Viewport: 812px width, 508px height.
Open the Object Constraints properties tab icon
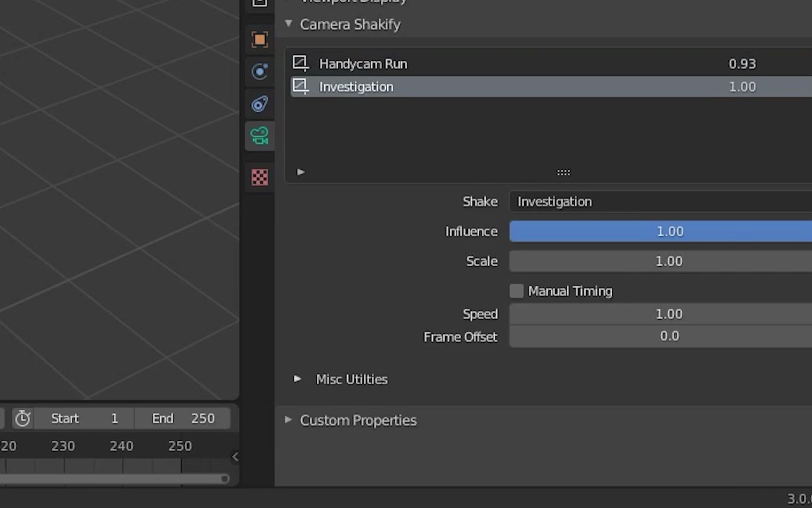[x=259, y=103]
